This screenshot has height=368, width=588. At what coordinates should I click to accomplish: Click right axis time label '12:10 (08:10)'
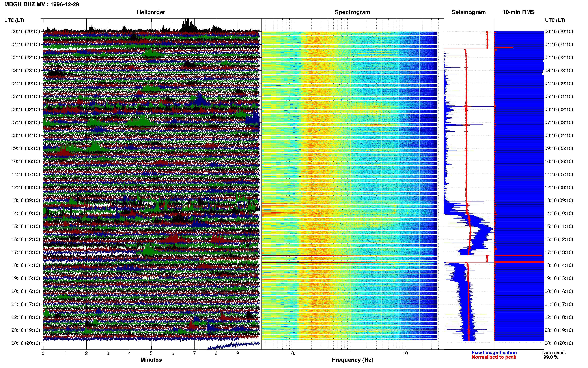(x=559, y=187)
